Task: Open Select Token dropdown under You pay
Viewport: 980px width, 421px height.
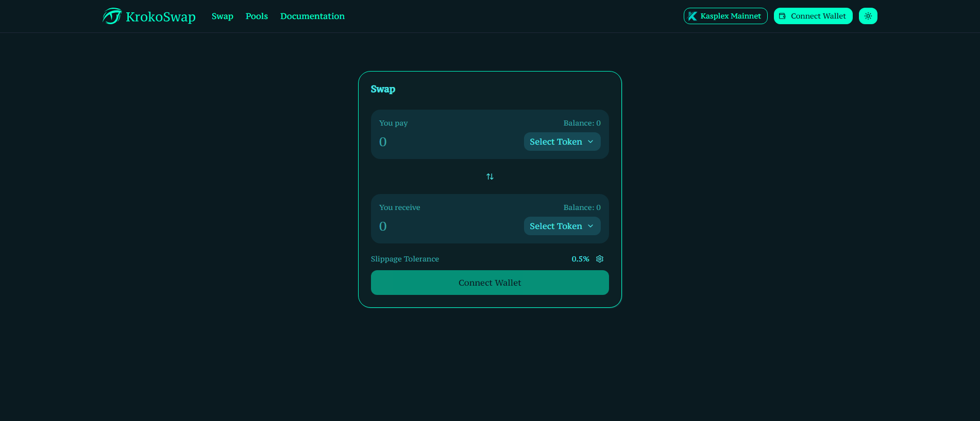Action: 562,142
